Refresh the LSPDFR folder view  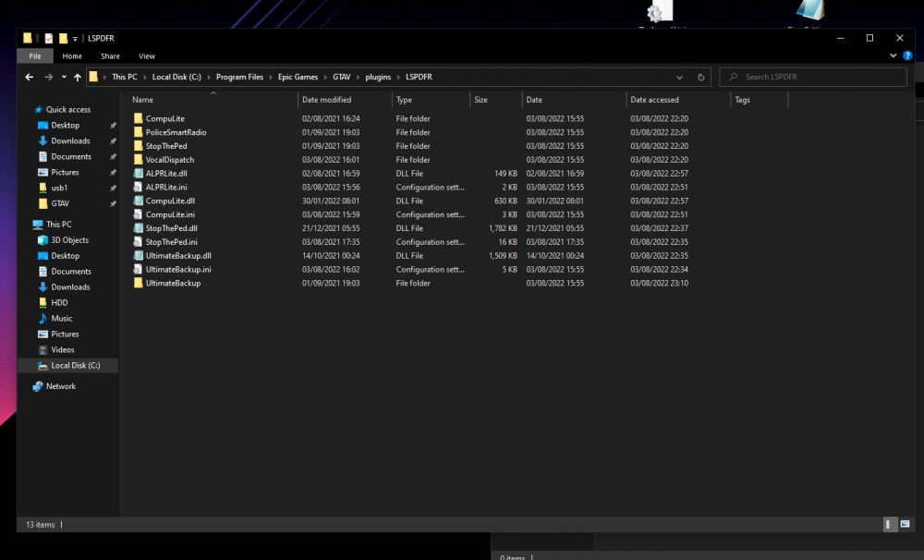point(701,78)
